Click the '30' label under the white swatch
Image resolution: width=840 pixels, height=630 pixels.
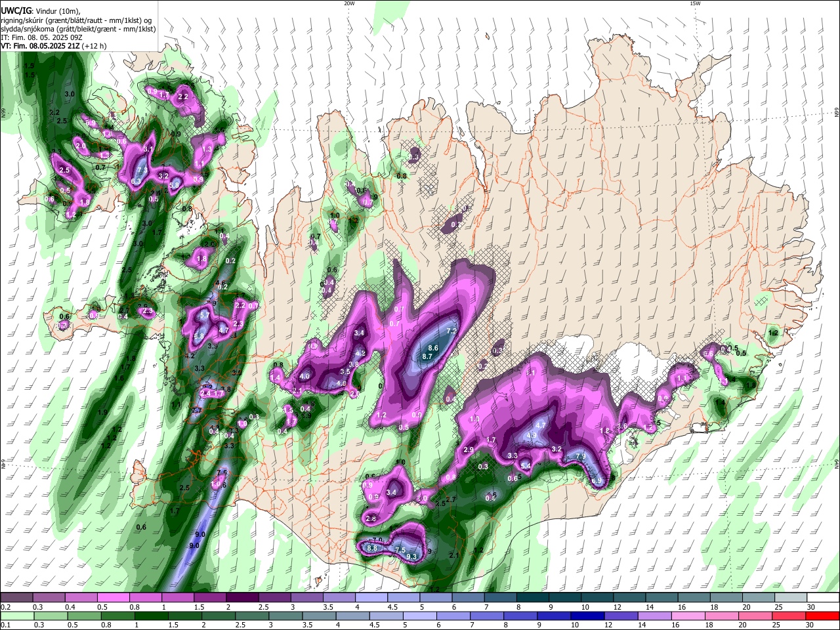[x=812, y=607]
